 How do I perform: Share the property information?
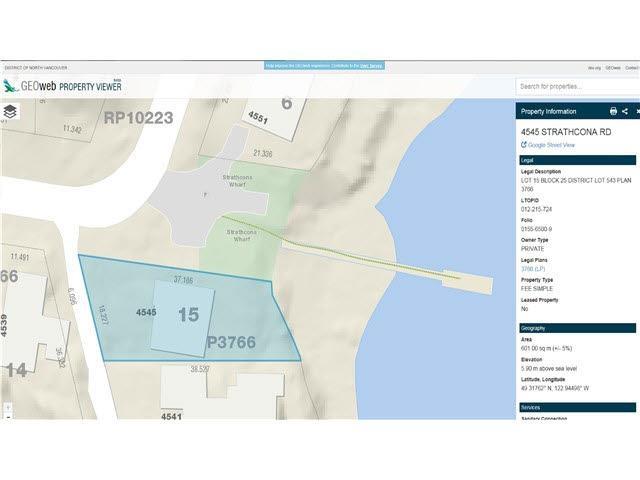(x=625, y=111)
